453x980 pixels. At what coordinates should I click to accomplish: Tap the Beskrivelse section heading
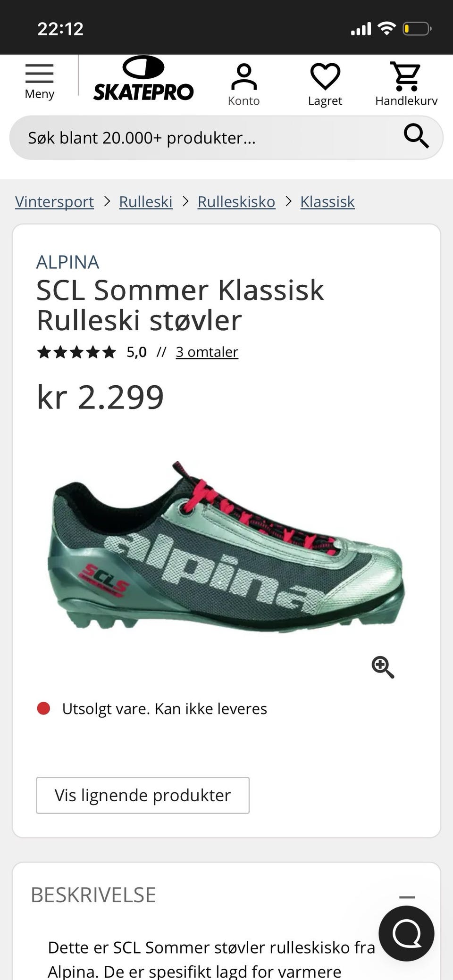pyautogui.click(x=93, y=895)
